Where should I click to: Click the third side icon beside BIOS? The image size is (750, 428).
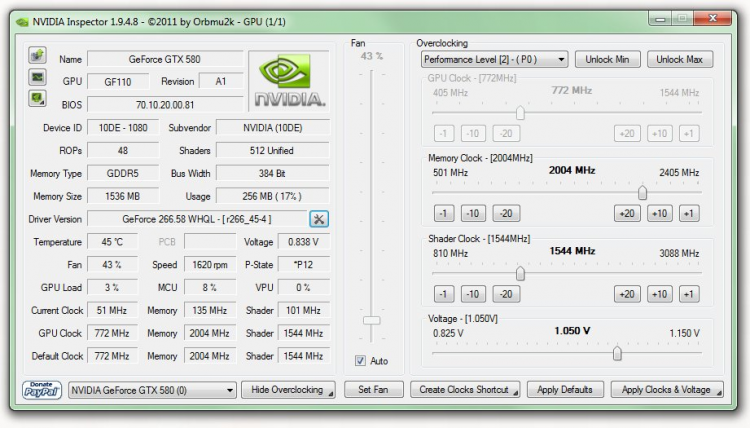37,99
